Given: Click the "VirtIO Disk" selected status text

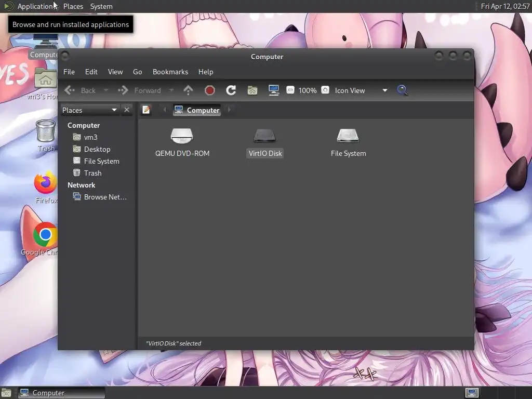Looking at the screenshot, I should point(174,343).
